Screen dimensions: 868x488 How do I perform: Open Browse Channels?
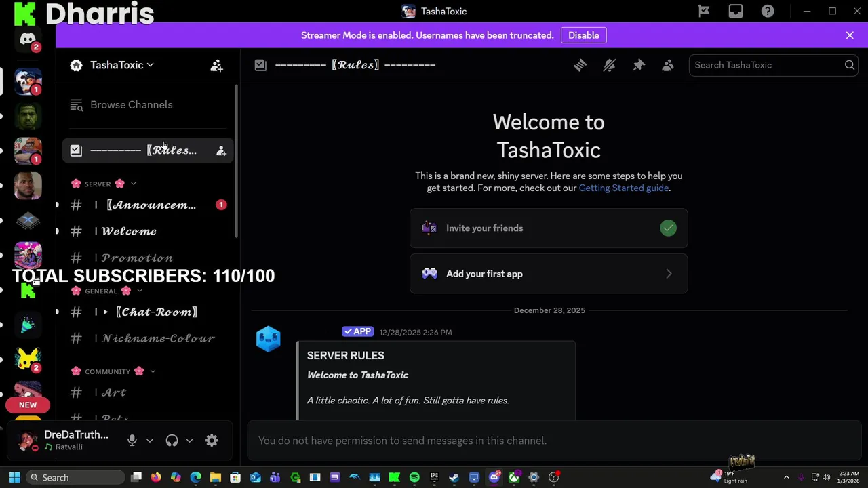tap(148, 105)
